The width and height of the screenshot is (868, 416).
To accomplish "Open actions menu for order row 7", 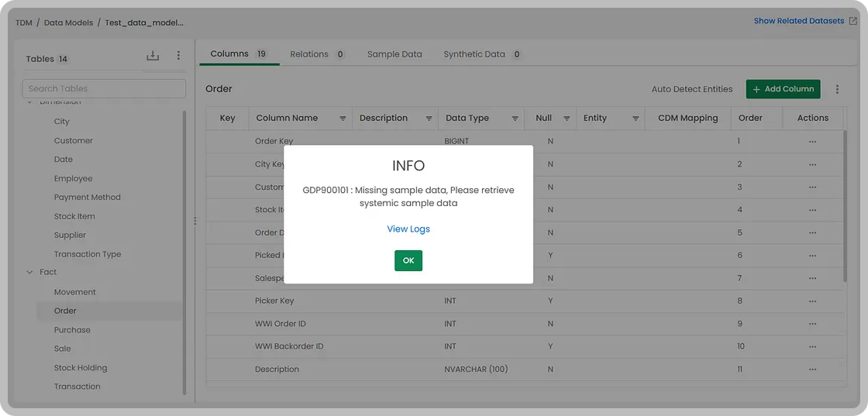I will coord(813,278).
